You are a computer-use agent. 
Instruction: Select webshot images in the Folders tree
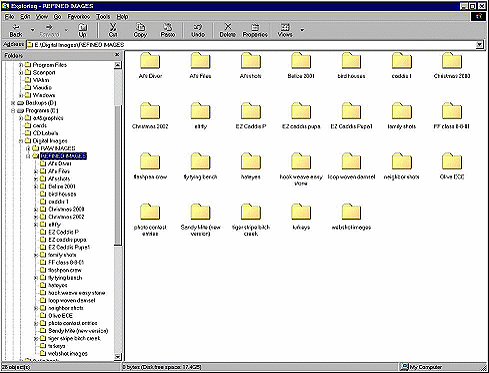[68, 354]
